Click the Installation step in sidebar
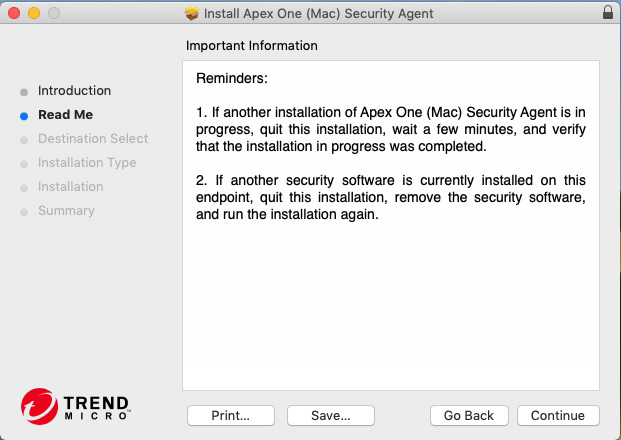 (70, 187)
